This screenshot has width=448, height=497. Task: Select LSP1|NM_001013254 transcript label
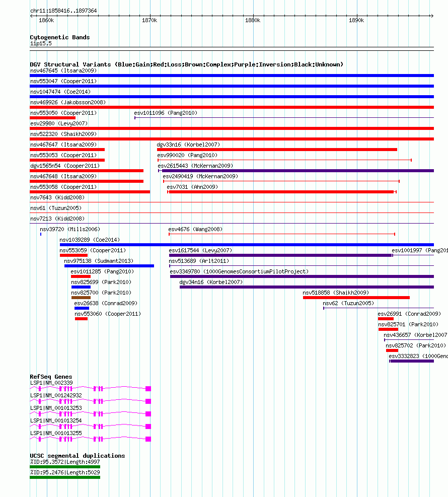point(56,420)
